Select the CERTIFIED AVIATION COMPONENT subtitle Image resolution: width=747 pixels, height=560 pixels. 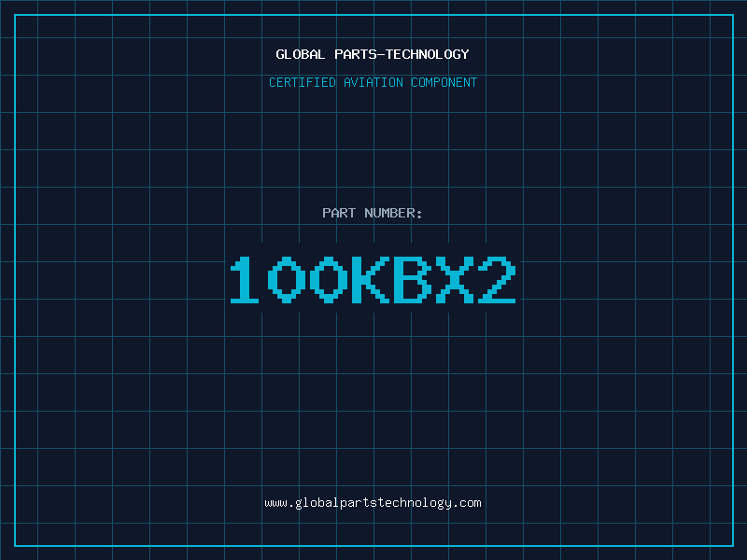click(x=373, y=82)
